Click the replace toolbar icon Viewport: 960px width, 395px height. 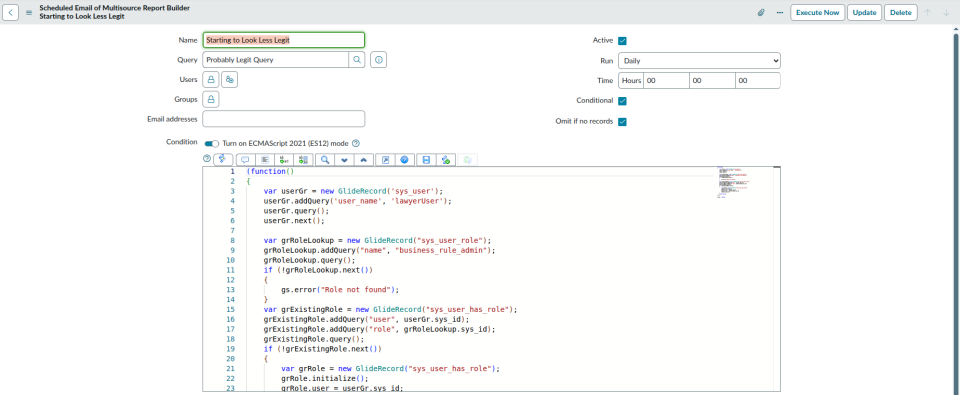284,160
